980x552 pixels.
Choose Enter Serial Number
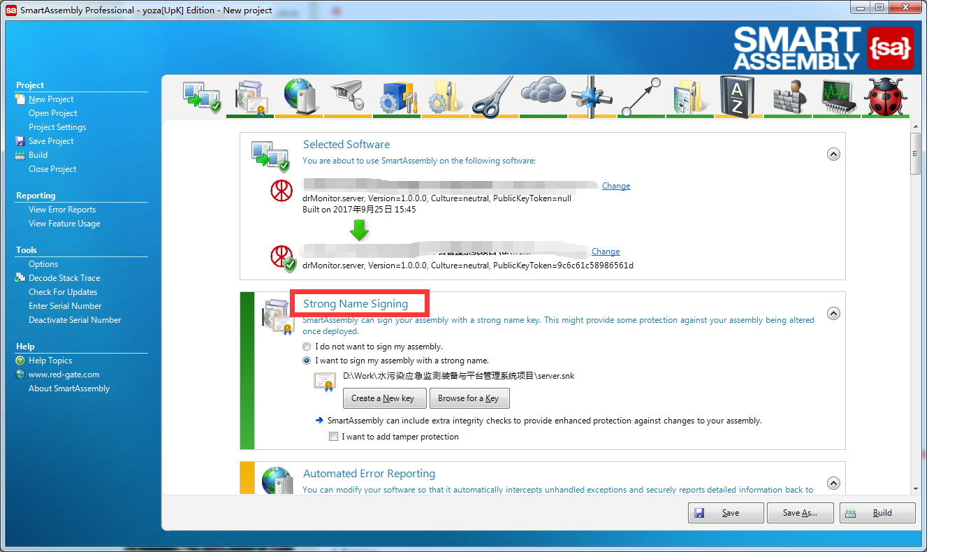(x=65, y=306)
